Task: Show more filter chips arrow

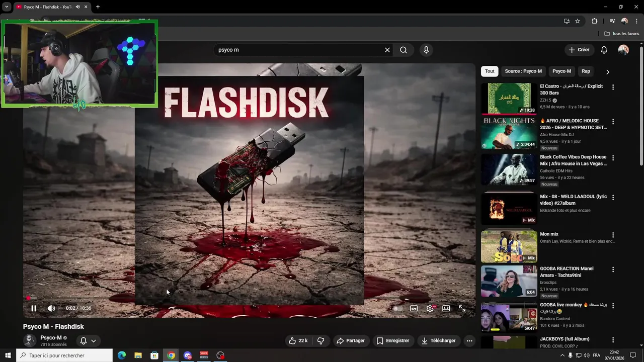Action: coord(607,72)
